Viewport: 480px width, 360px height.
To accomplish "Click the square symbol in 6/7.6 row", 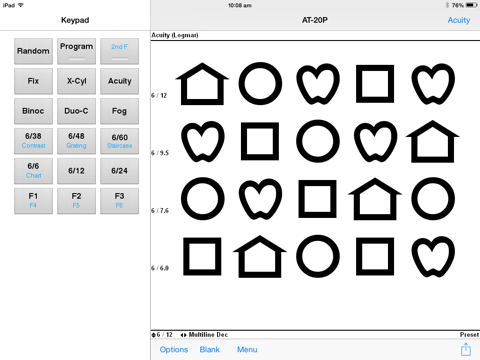I will click(x=317, y=199).
